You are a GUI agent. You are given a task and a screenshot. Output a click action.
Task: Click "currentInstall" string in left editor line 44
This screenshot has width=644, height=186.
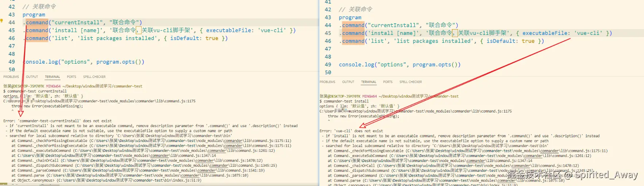(x=78, y=23)
